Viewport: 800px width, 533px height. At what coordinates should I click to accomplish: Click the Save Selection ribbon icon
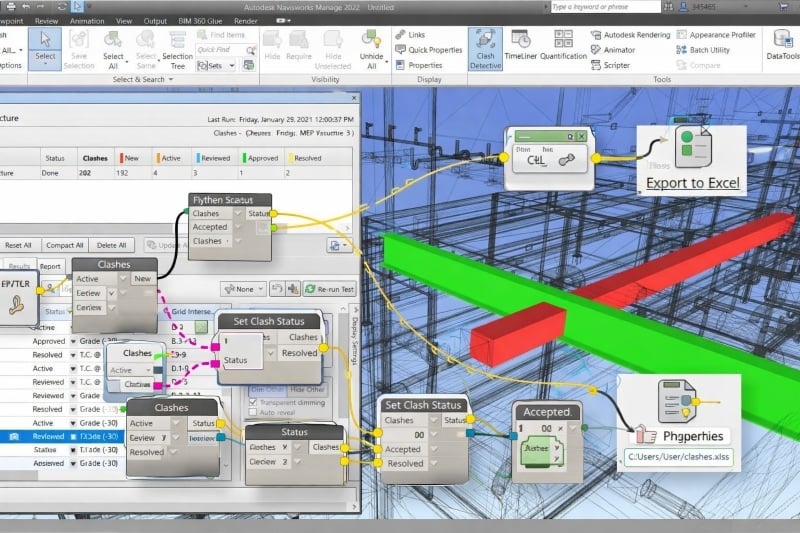coord(79,49)
